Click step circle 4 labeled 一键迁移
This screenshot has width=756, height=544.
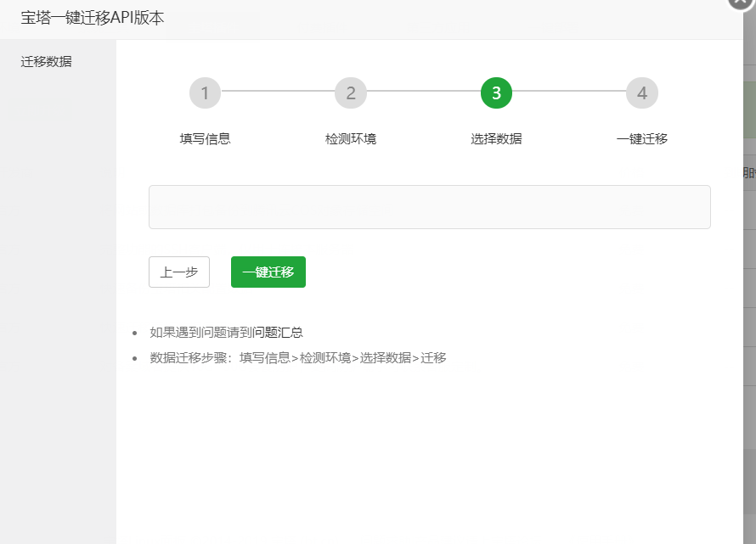(641, 93)
